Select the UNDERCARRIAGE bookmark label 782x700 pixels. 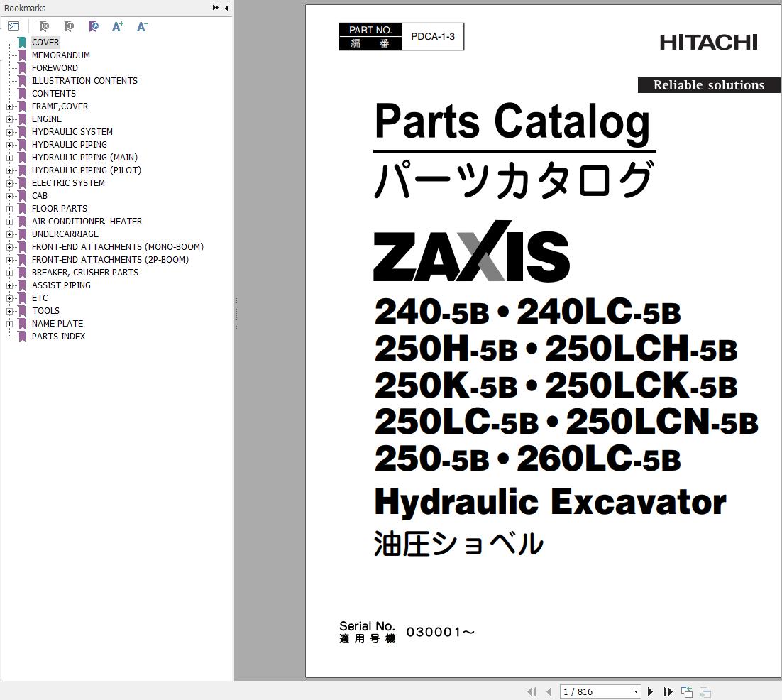pyautogui.click(x=65, y=234)
